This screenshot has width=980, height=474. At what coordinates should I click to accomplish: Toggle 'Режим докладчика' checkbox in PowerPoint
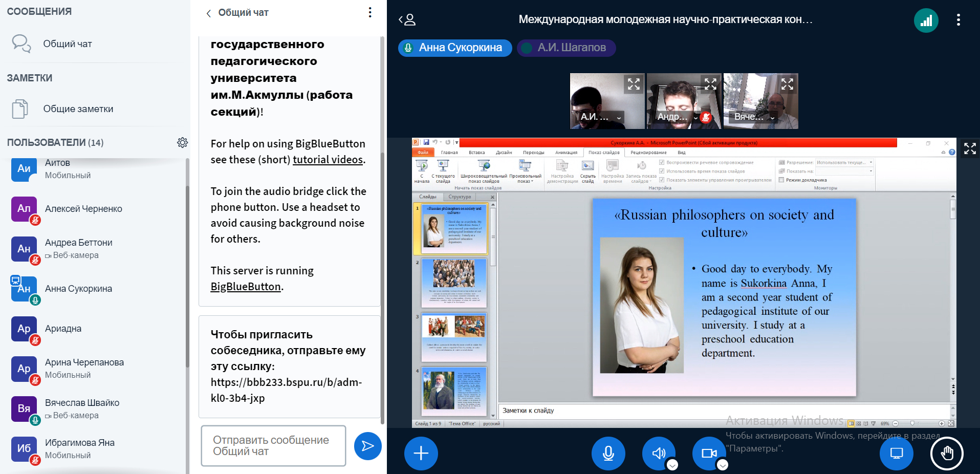[x=781, y=180]
